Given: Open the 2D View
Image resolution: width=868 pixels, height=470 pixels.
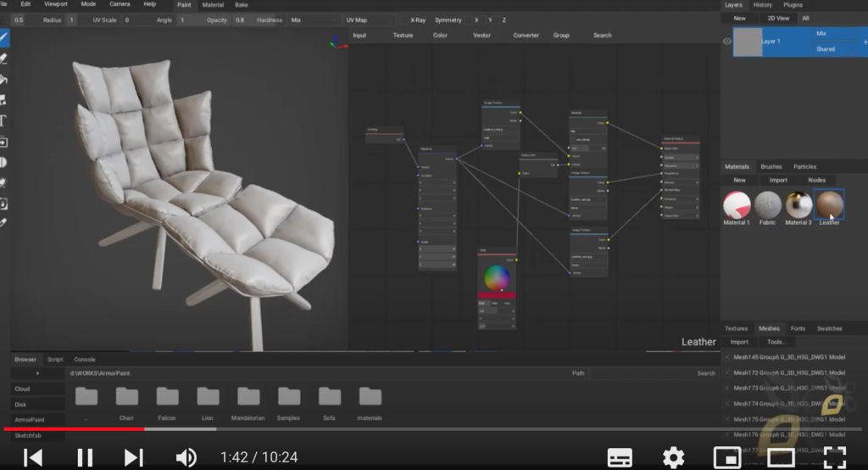Looking at the screenshot, I should pyautogui.click(x=778, y=19).
